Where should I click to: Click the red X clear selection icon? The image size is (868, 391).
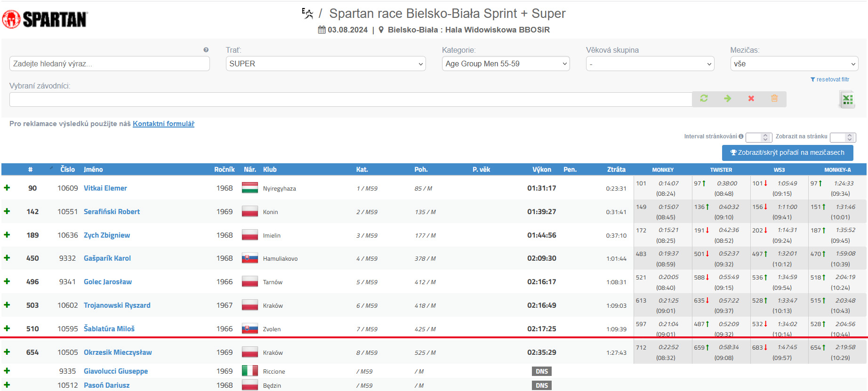(x=751, y=98)
